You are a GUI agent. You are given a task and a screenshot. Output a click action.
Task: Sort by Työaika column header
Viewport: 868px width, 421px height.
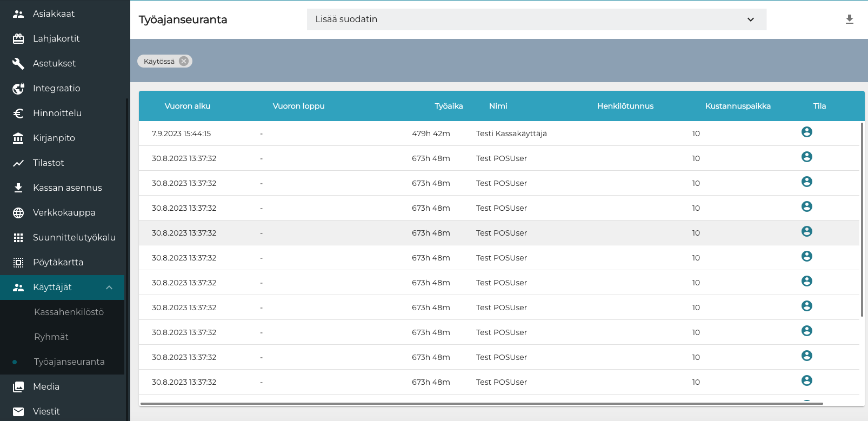pos(449,106)
